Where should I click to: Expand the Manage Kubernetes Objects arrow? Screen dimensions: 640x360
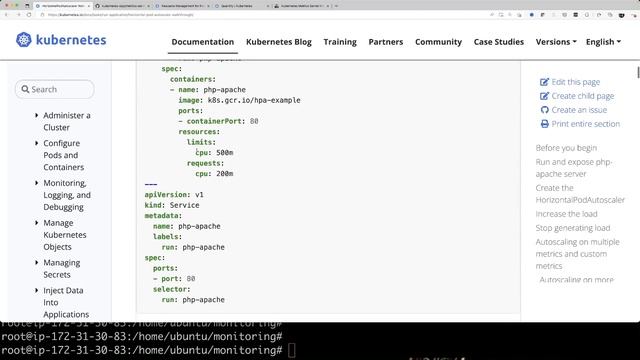pos(37,223)
